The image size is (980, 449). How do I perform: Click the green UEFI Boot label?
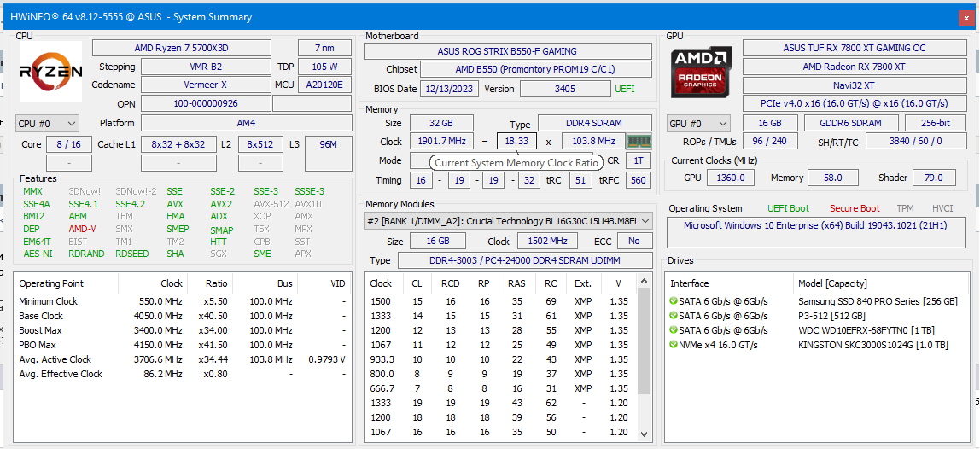click(788, 209)
